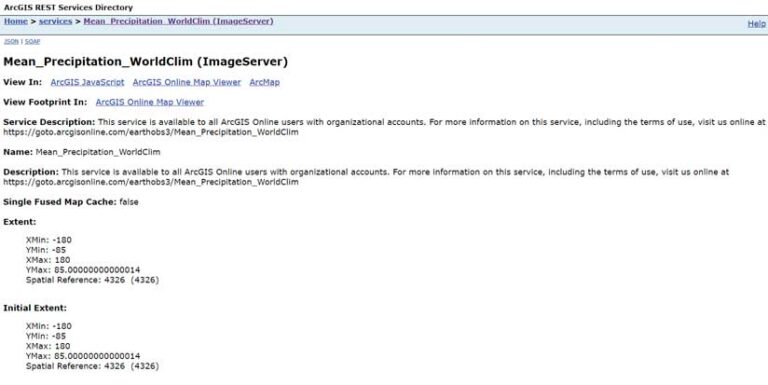Viewport: 768px width, 385px height.
Task: Open ArcGIS Online Map Viewer under View Footprint In
Action: [150, 102]
